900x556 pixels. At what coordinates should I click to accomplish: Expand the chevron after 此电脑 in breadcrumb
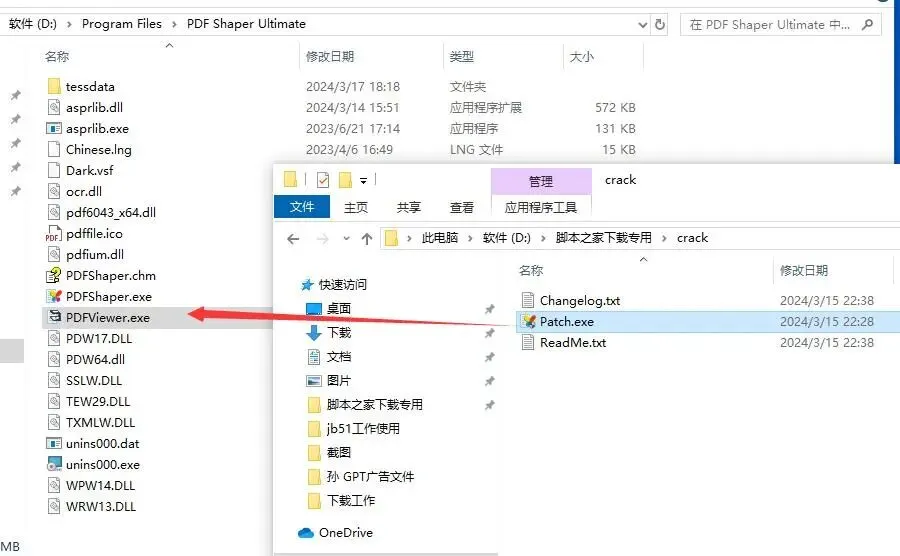(470, 238)
